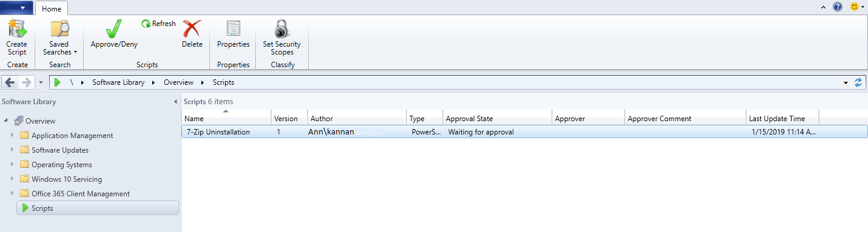Select the Scripts node in tree
The width and height of the screenshot is (868, 232).
click(98, 208)
